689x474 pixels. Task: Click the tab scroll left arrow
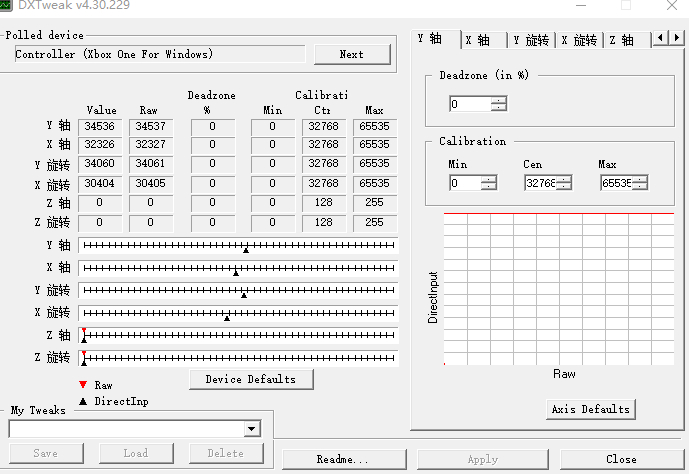point(660,38)
